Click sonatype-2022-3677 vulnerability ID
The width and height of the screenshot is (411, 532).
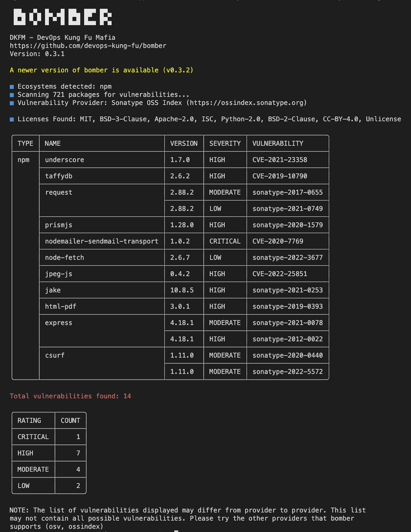[x=288, y=258]
